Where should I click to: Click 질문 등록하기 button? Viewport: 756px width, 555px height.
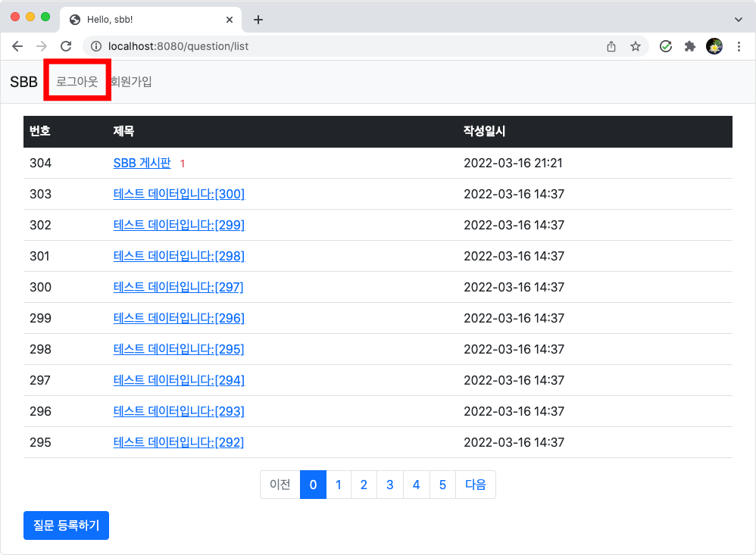[x=66, y=525]
